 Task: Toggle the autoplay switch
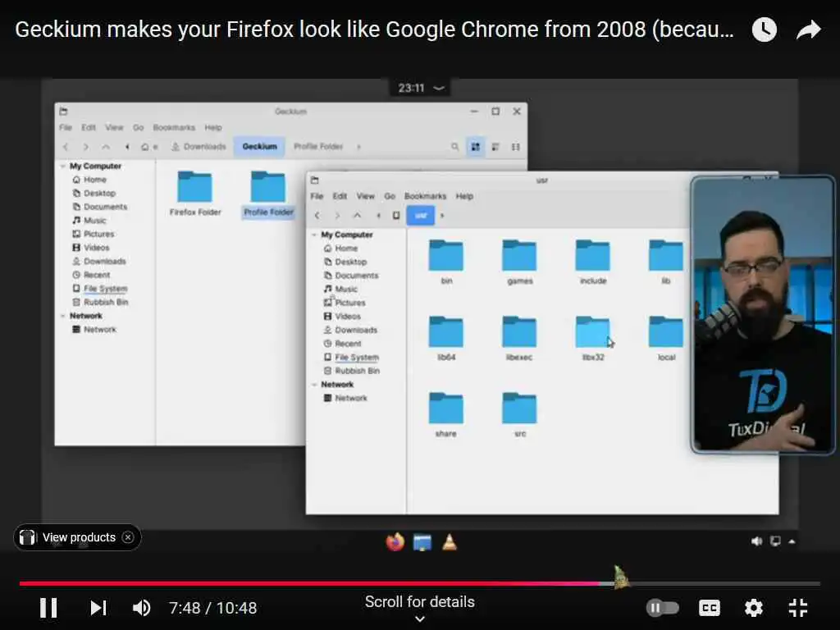tap(662, 608)
